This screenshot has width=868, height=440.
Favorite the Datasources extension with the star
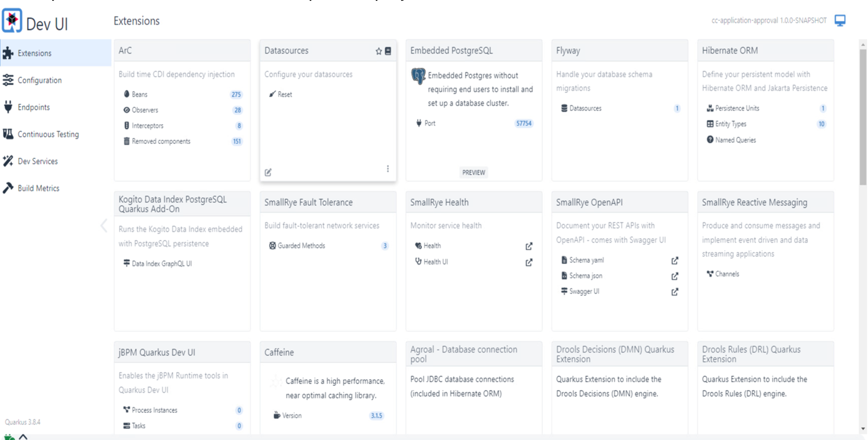pyautogui.click(x=379, y=51)
